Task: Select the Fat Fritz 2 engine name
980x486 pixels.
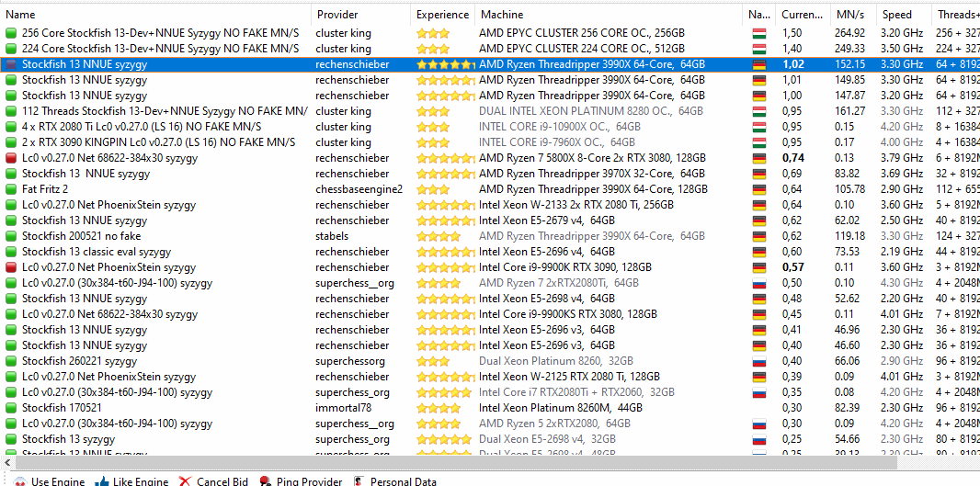Action: [x=45, y=189]
